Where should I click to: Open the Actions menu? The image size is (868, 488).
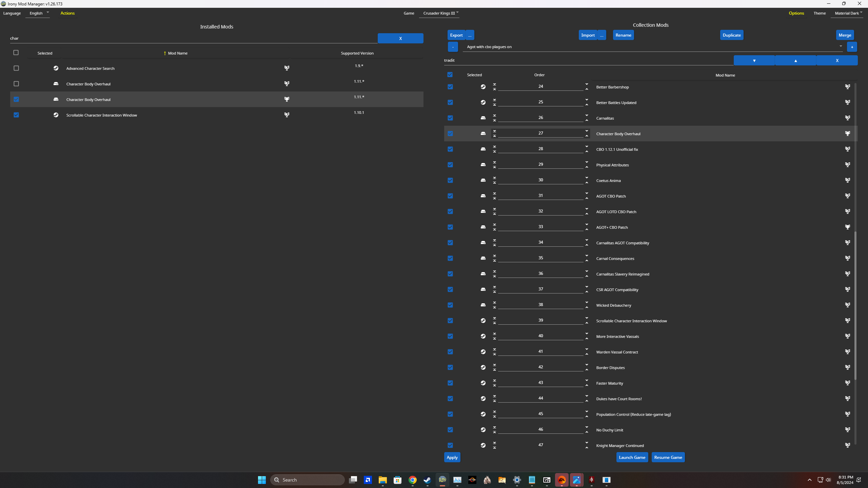pyautogui.click(x=67, y=13)
